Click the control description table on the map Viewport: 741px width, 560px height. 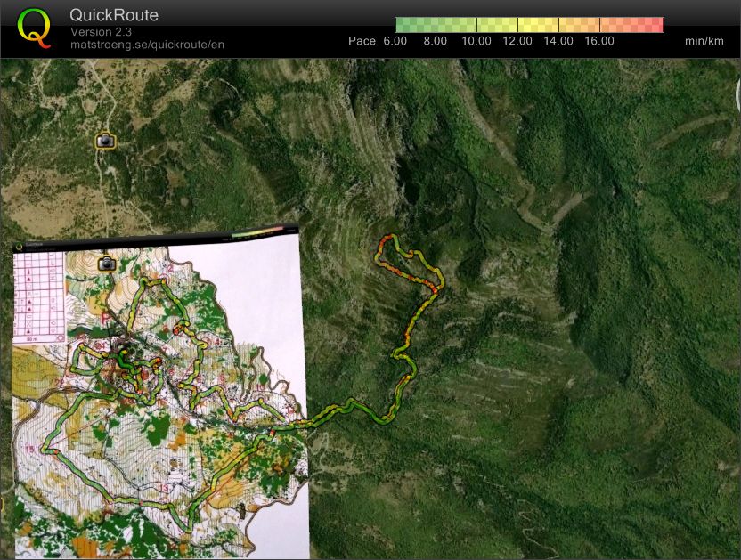click(39, 297)
